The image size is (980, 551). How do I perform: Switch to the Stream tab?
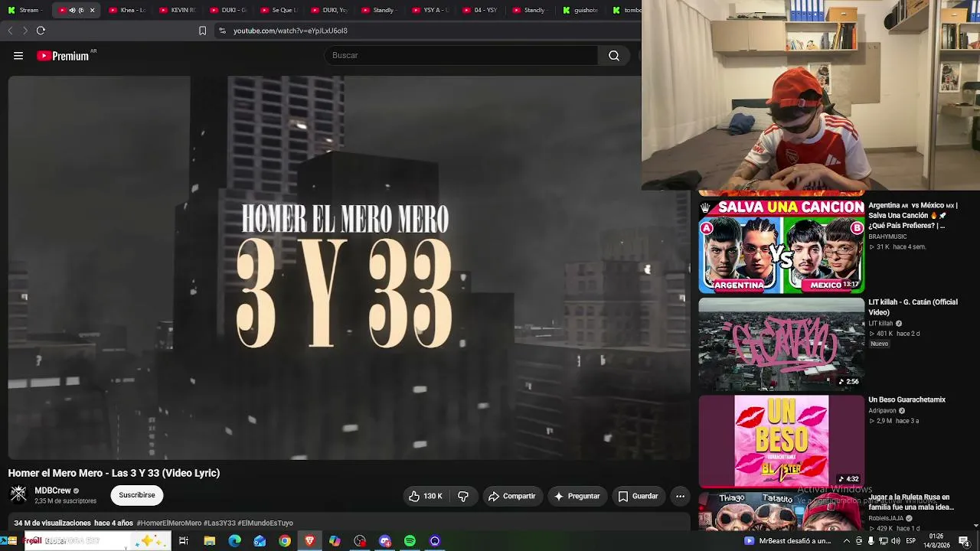(24, 10)
